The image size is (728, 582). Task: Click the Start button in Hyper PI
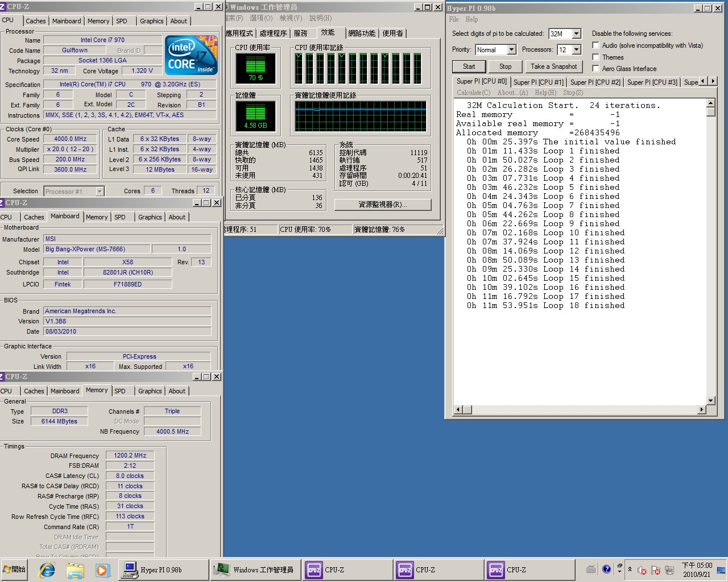(x=469, y=66)
